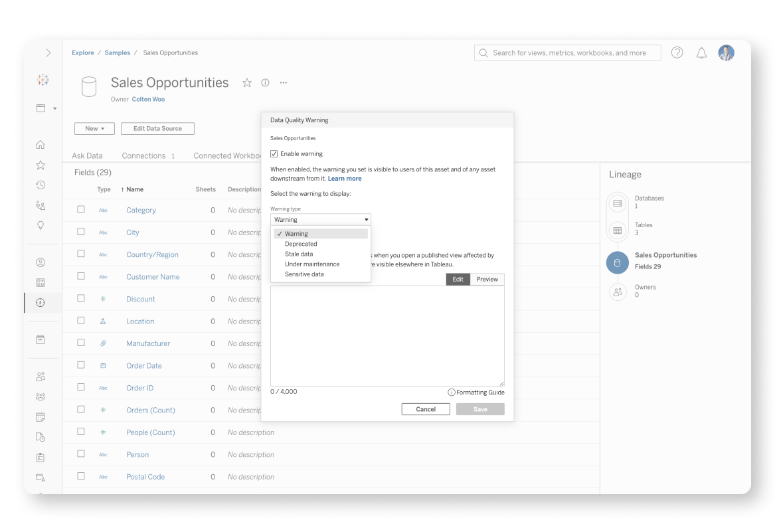The image size is (777, 532).
Task: Click the Formatting Guide info icon
Action: click(451, 392)
